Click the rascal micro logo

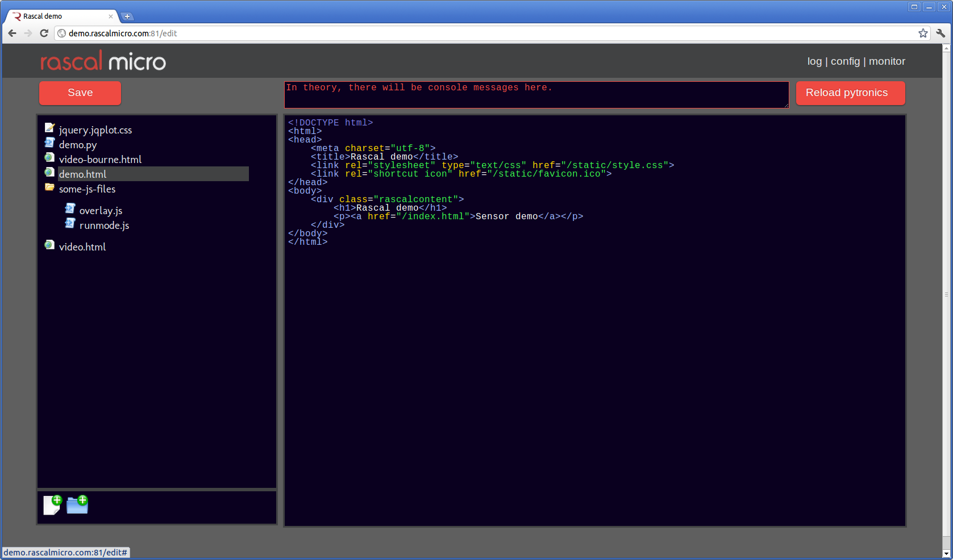coord(103,61)
